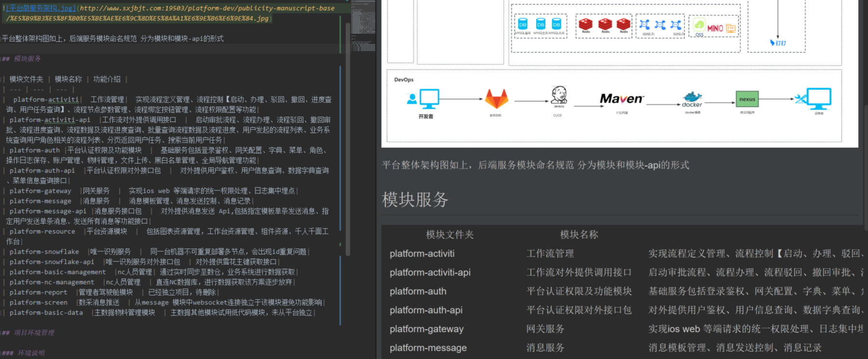Click the '模块服务' heading in preview pane
The image size is (868, 359).
click(415, 199)
